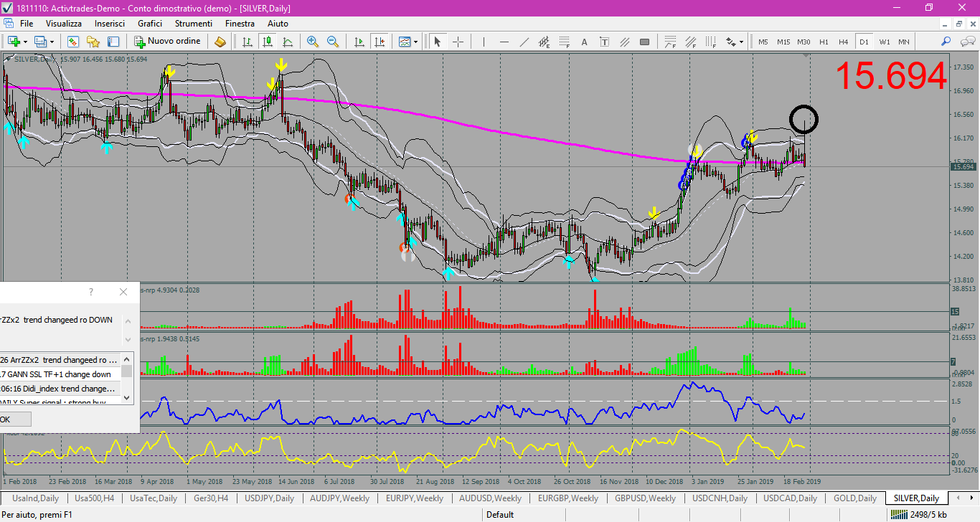Select the trendline tool

click(x=524, y=42)
